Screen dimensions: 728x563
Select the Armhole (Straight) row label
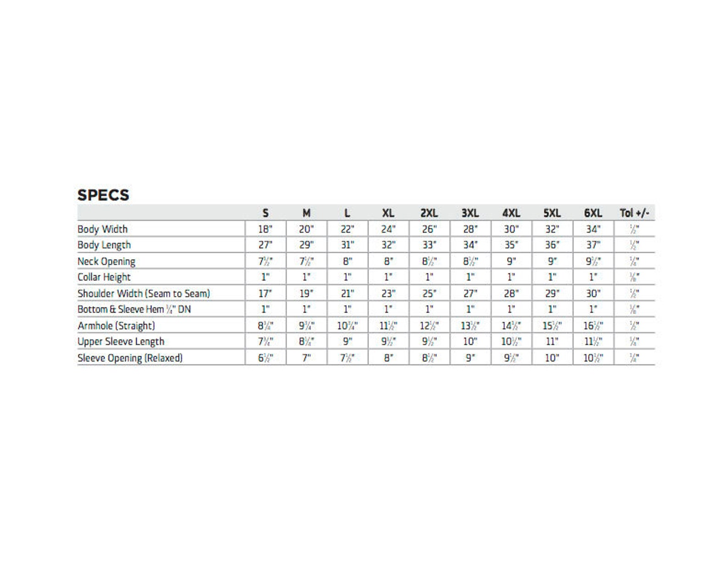pos(116,325)
